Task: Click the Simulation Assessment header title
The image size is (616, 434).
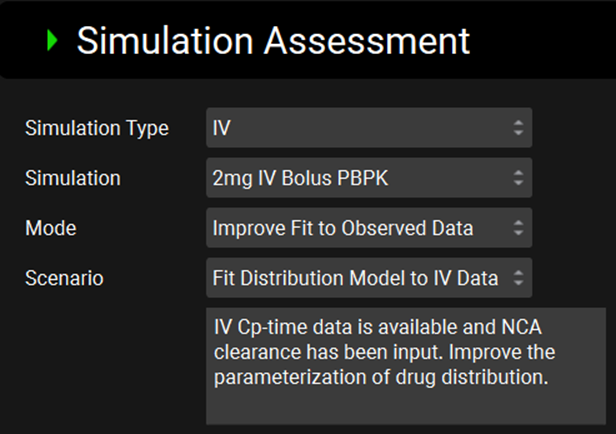Action: pos(272,41)
